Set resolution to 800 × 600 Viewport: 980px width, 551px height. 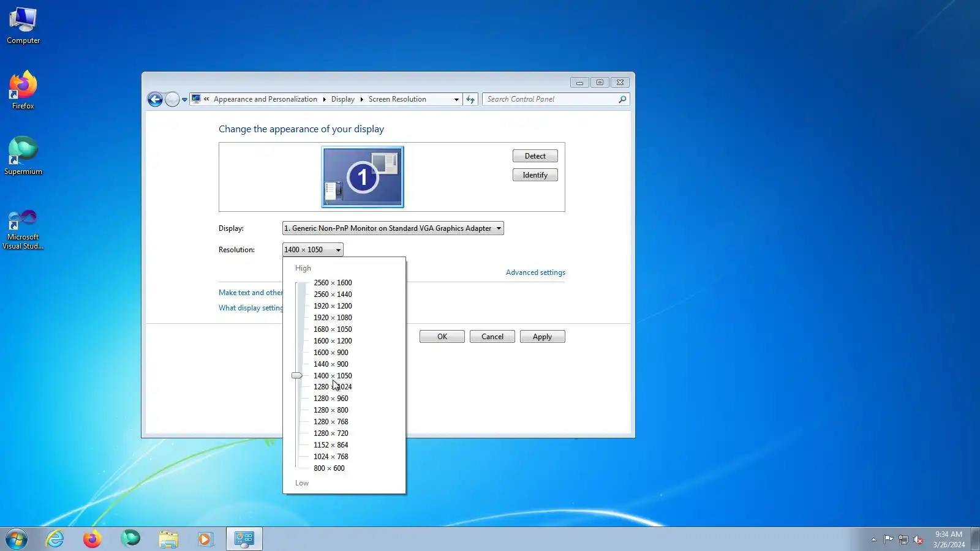point(329,468)
